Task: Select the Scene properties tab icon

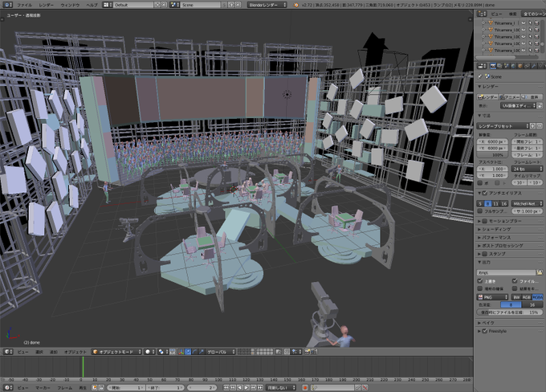Action: tap(507, 66)
